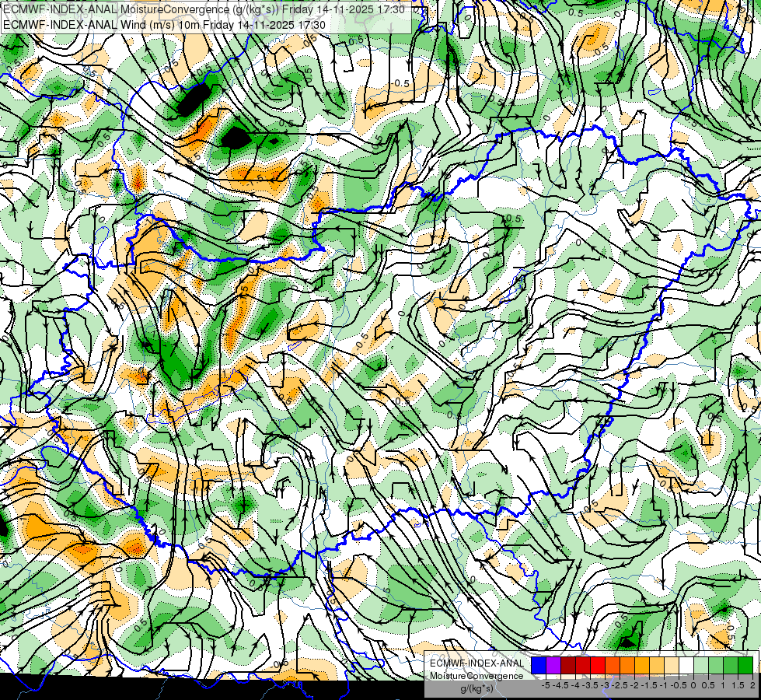Click the '-5' legend tick value
The width and height of the screenshot is (761, 700).
click(546, 685)
